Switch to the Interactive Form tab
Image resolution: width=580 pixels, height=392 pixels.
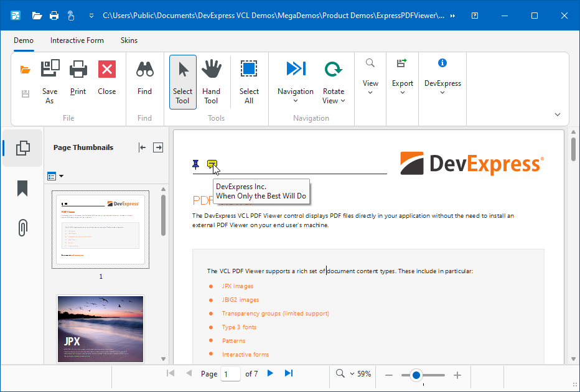click(77, 40)
